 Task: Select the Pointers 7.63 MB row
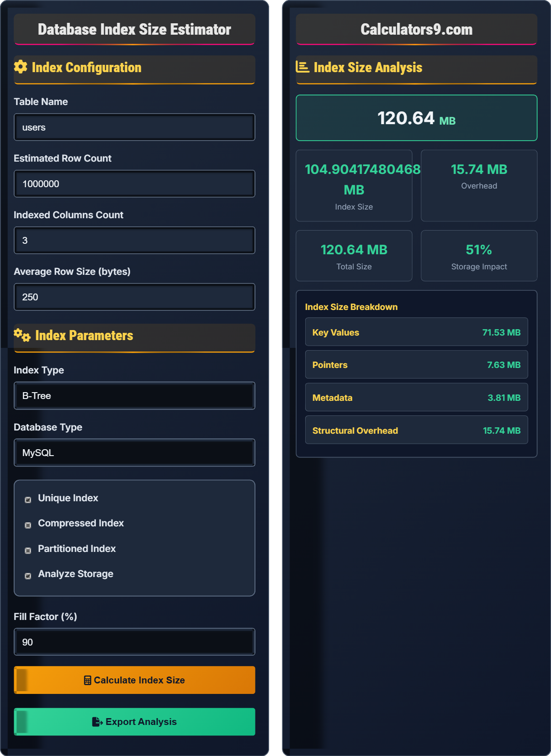[417, 364]
